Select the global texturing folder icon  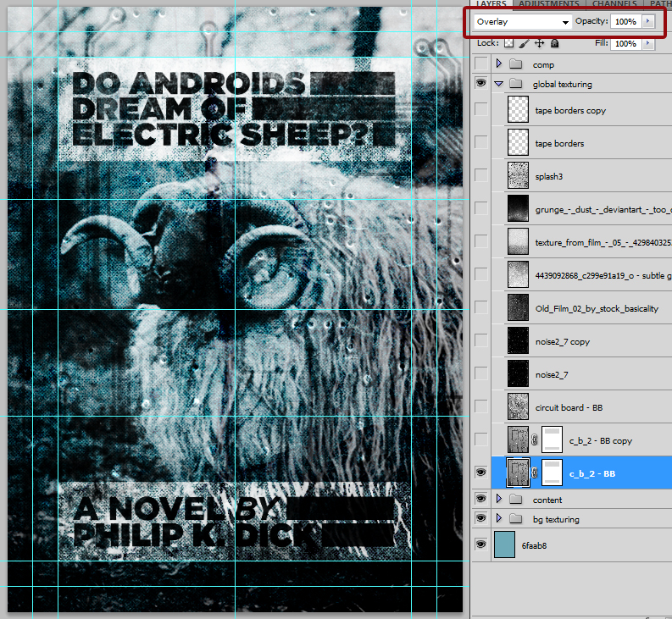pyautogui.click(x=516, y=84)
